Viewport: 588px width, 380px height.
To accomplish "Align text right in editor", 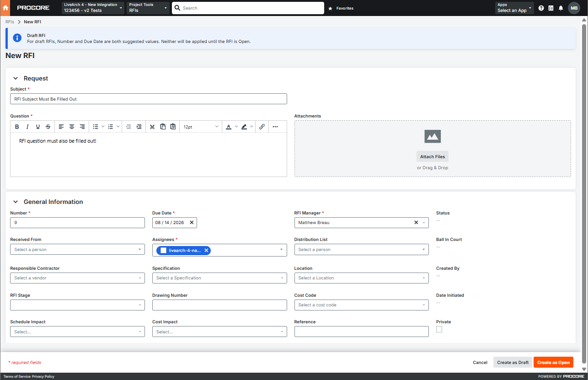I will (82, 127).
